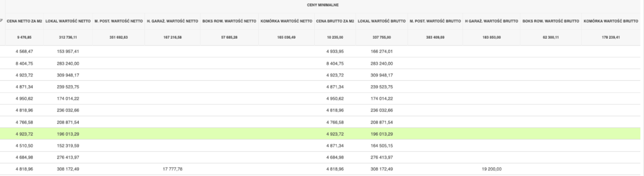Click the KOMÓRKA WARTOŚĆ BRUTTO header
The height and width of the screenshot is (176, 644).
[x=611, y=21]
